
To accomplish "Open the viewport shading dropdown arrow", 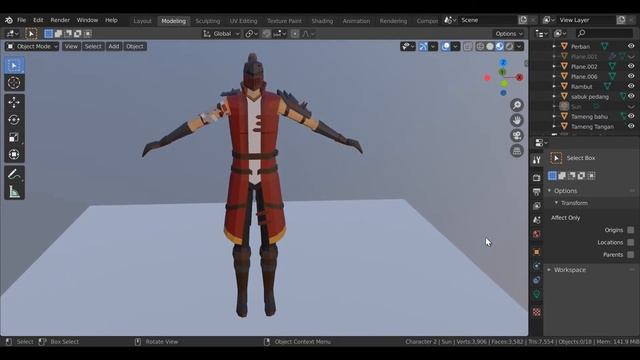I will (519, 47).
